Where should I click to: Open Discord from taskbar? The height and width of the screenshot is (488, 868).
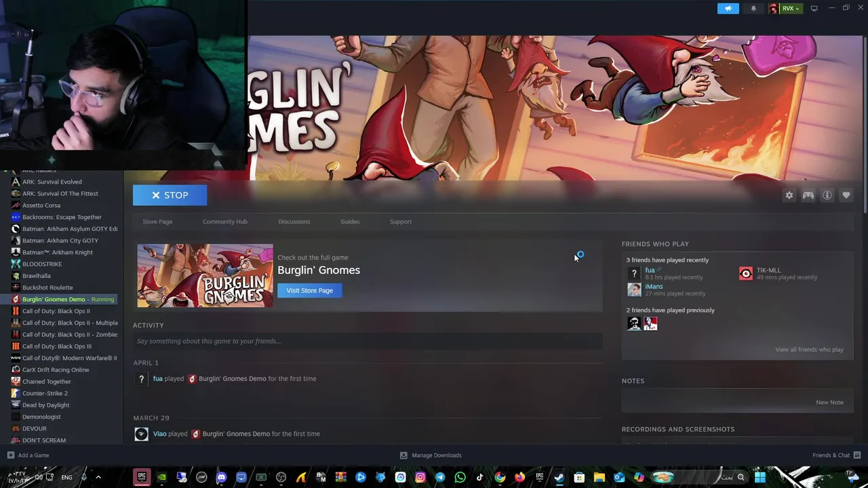(x=221, y=477)
